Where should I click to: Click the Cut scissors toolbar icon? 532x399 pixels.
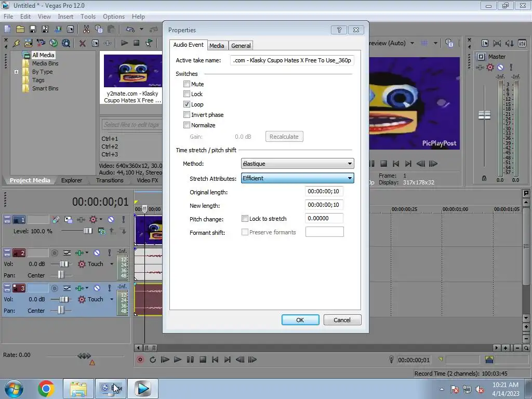(86, 30)
